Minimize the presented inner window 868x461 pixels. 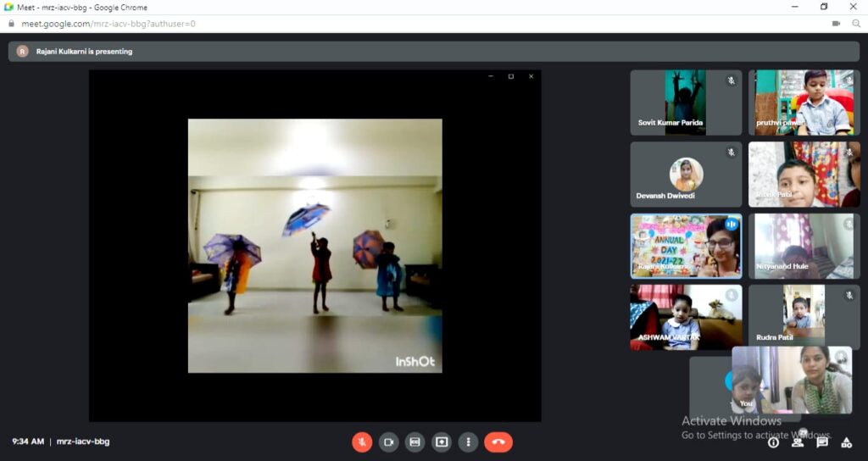tap(491, 76)
